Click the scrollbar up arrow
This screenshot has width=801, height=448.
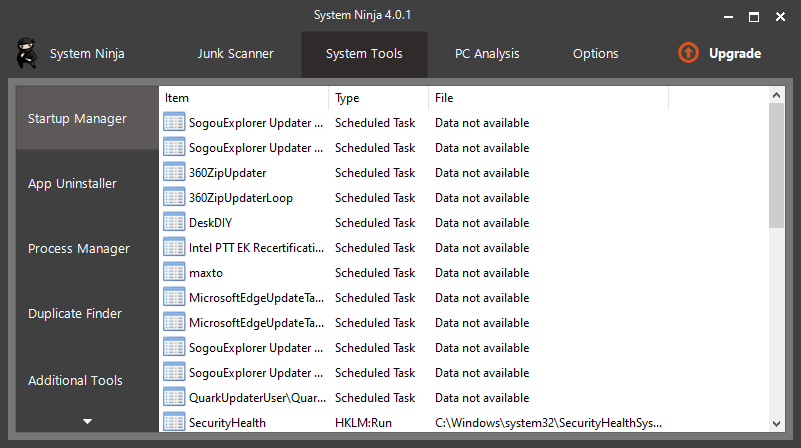776,95
